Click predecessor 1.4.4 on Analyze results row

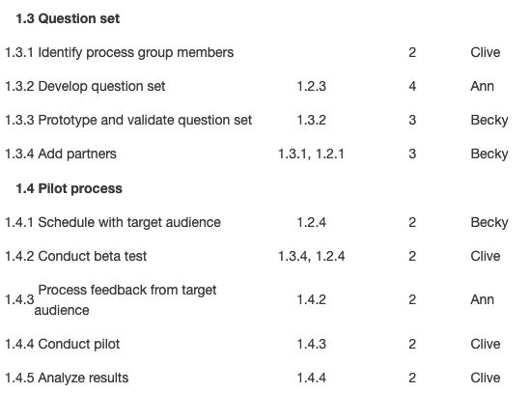[x=311, y=379]
